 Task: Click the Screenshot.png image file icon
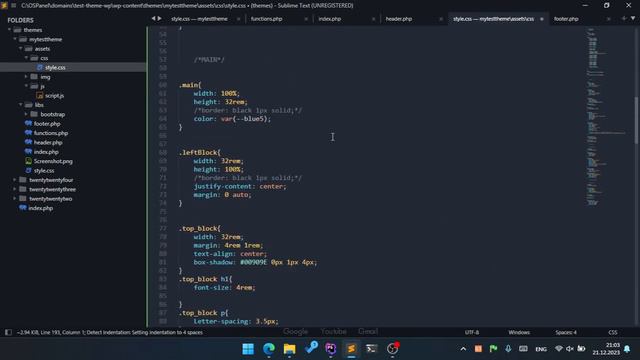28,161
